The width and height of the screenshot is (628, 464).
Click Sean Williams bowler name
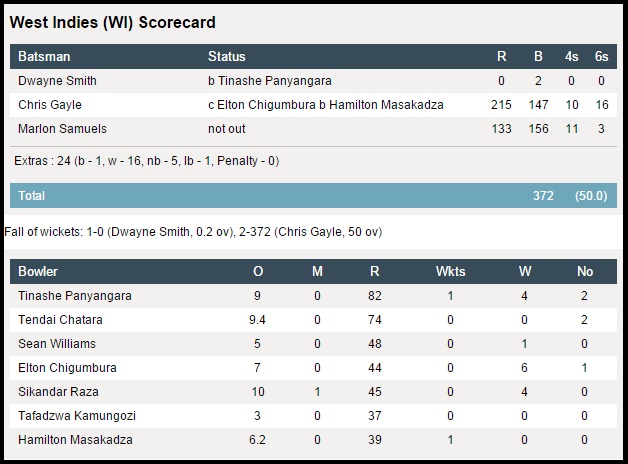[x=57, y=344]
